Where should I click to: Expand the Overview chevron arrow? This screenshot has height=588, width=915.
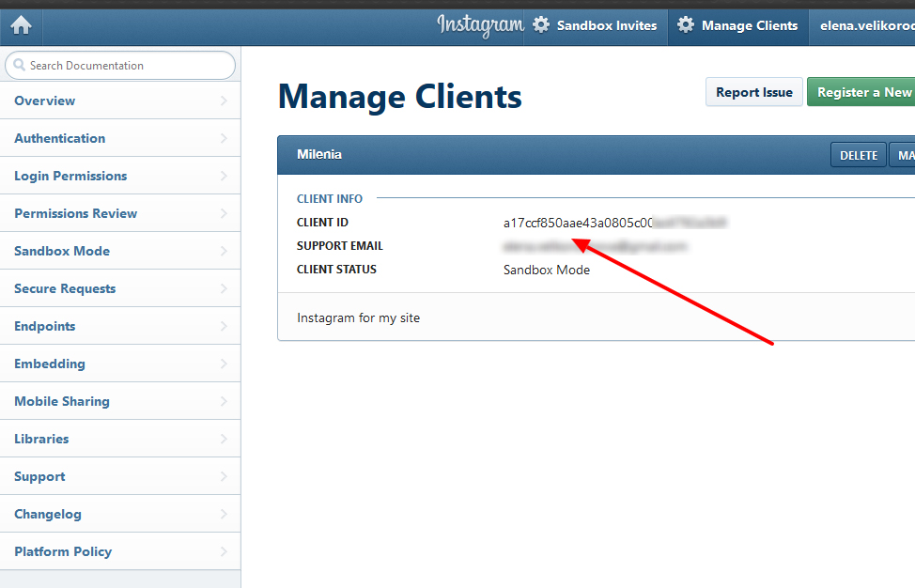coord(224,101)
